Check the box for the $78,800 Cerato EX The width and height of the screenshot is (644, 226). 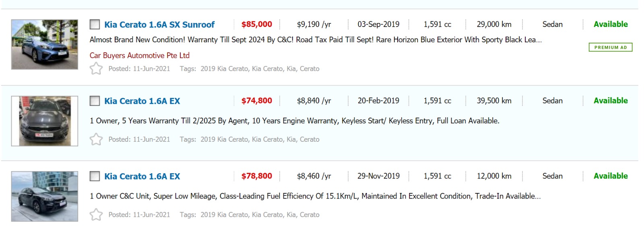click(95, 176)
